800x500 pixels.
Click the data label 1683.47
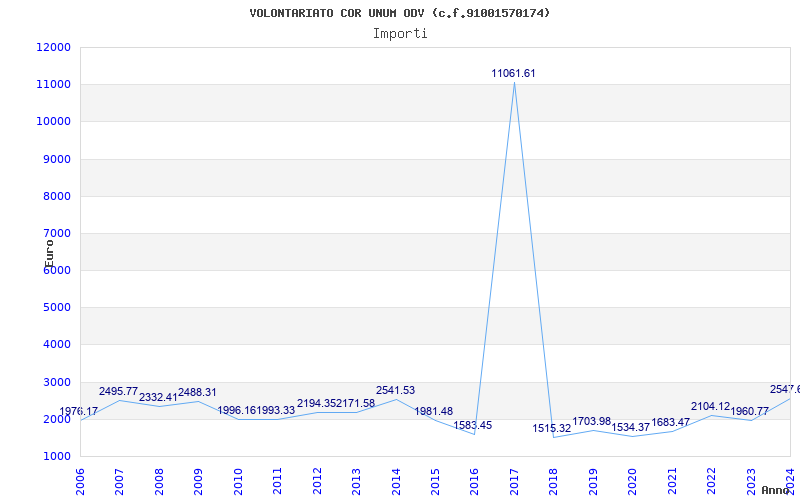(670, 422)
